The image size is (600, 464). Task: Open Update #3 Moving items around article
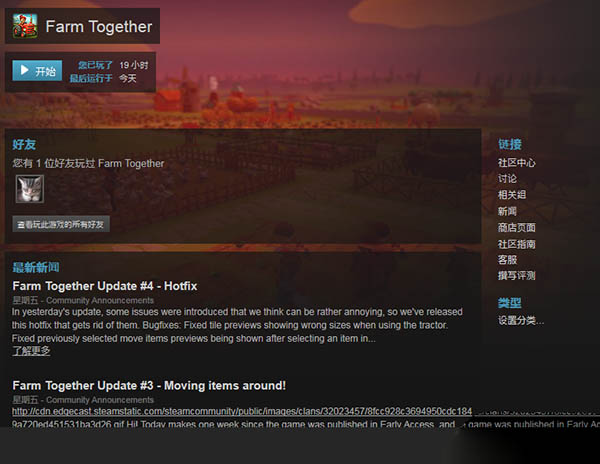pos(149,385)
